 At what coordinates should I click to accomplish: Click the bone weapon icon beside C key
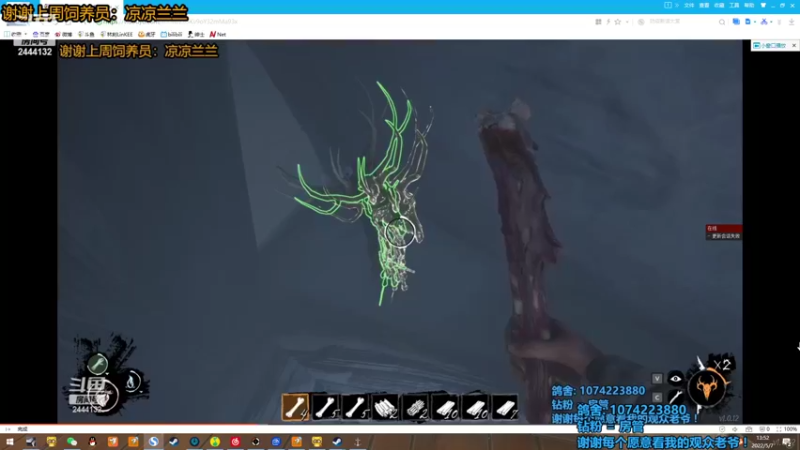click(x=676, y=397)
